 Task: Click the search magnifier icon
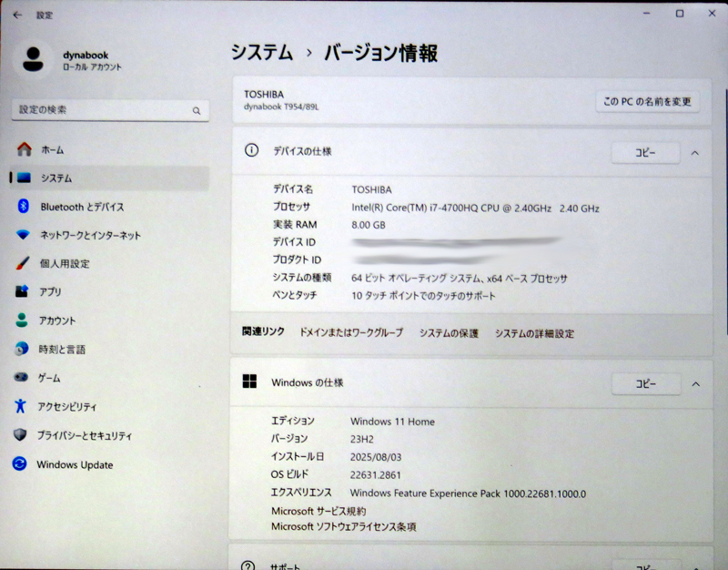197,110
